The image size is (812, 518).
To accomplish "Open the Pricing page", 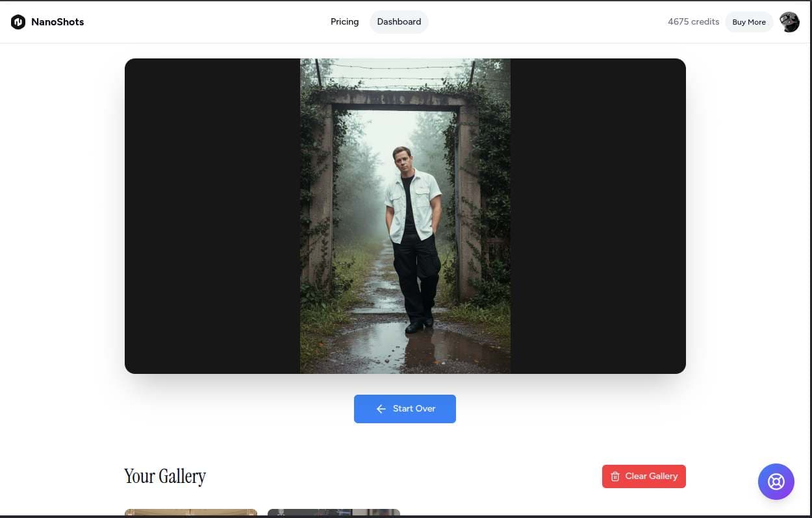I will tap(344, 21).
